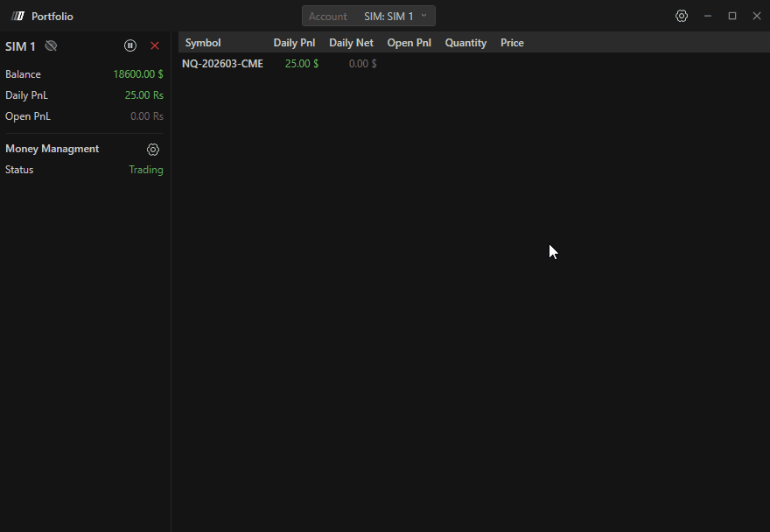Minimize the Portfolio window
This screenshot has width=770, height=532.
pos(708,16)
